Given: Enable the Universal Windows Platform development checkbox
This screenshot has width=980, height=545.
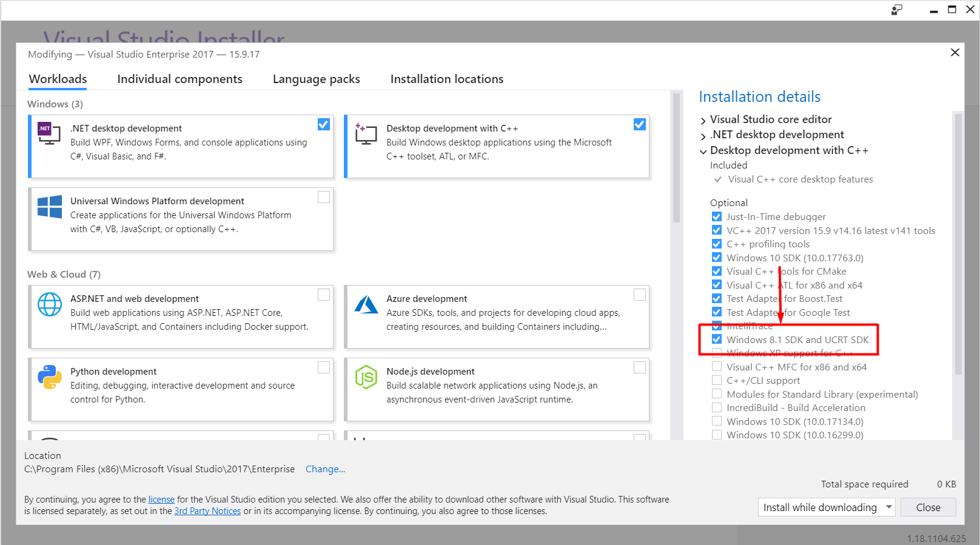Looking at the screenshot, I should tap(324, 197).
